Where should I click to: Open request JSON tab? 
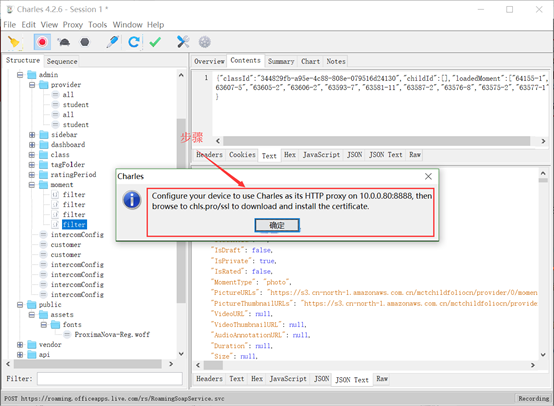[354, 155]
